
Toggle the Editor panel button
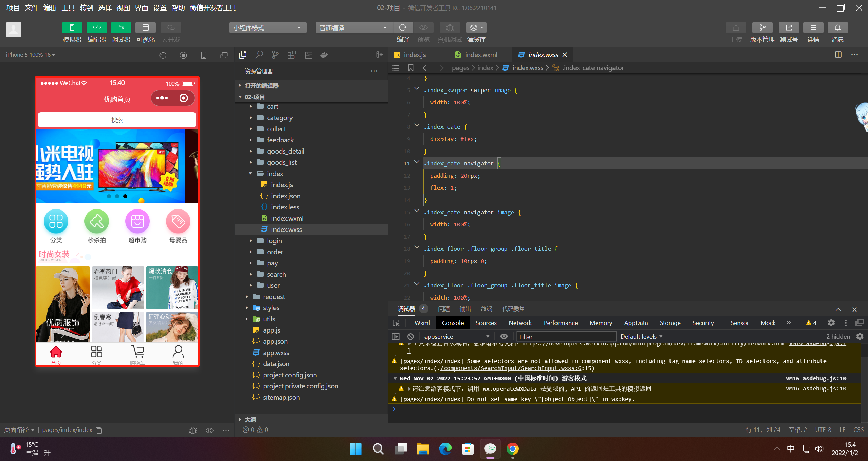coord(96,27)
